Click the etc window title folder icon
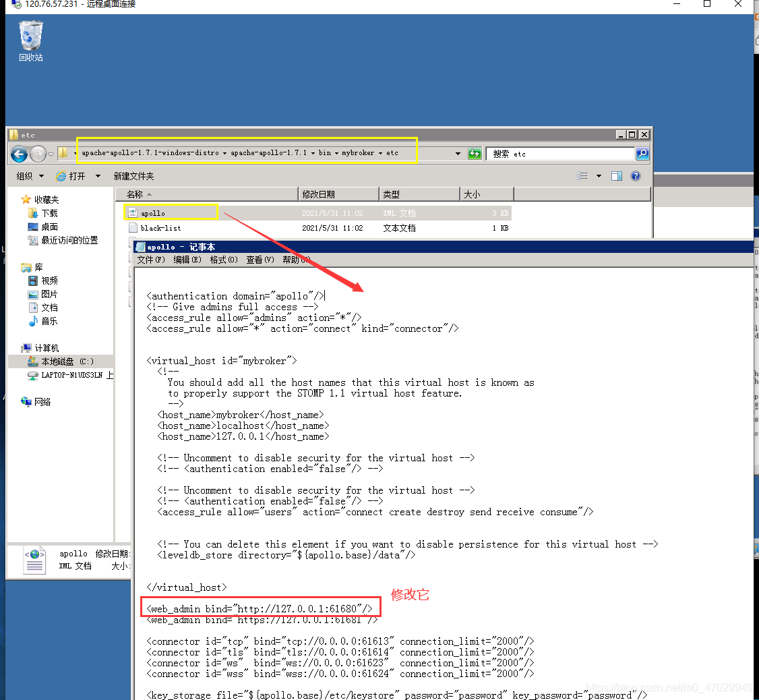This screenshot has width=759, height=700. pyautogui.click(x=14, y=135)
